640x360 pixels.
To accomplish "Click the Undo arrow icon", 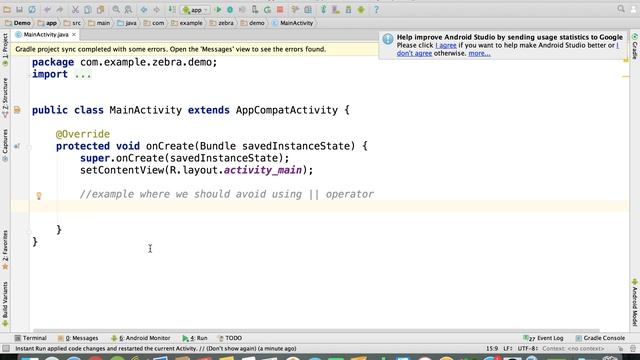I will (x=47, y=9).
